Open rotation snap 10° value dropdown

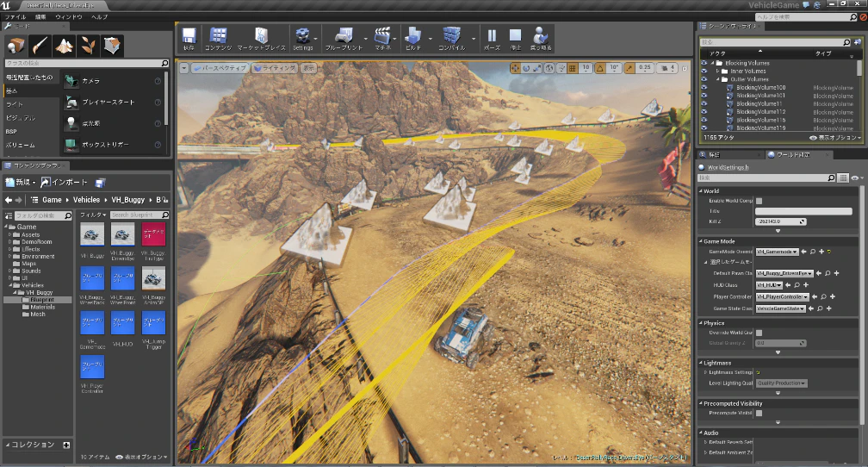tap(614, 68)
